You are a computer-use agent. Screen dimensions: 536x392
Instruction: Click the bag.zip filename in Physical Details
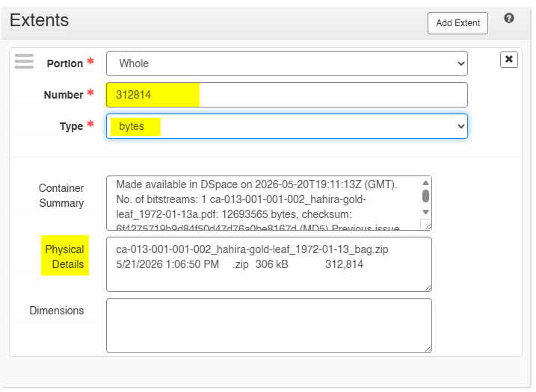[x=252, y=249]
